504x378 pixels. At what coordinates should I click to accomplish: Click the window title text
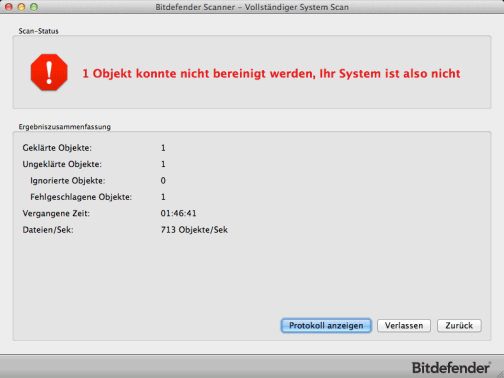[x=252, y=7]
